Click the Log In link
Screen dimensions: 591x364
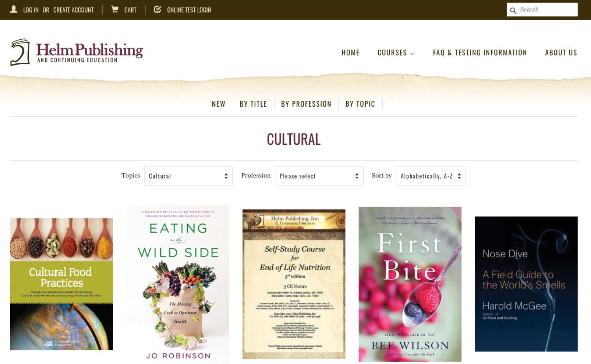(x=31, y=10)
